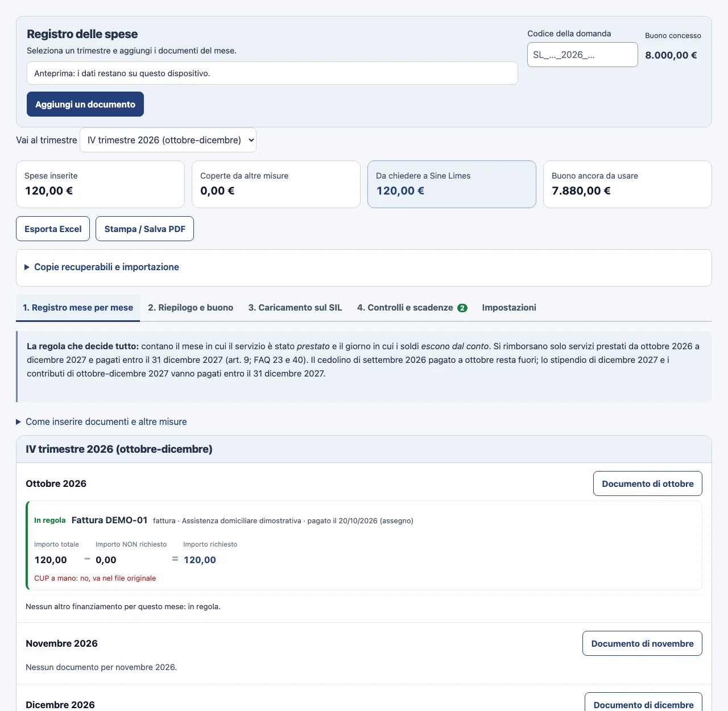
Task: Select the Fattura DEMO-01 document title
Action: [109, 520]
